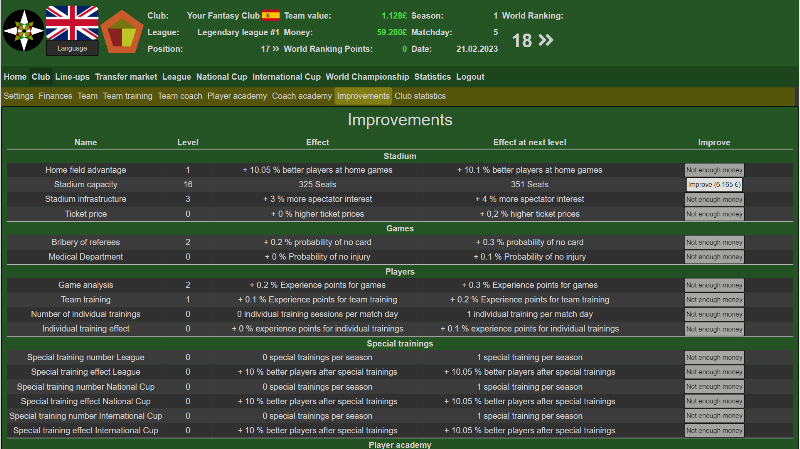Open the Team training tab
This screenshot has width=800, height=449.
[x=127, y=96]
